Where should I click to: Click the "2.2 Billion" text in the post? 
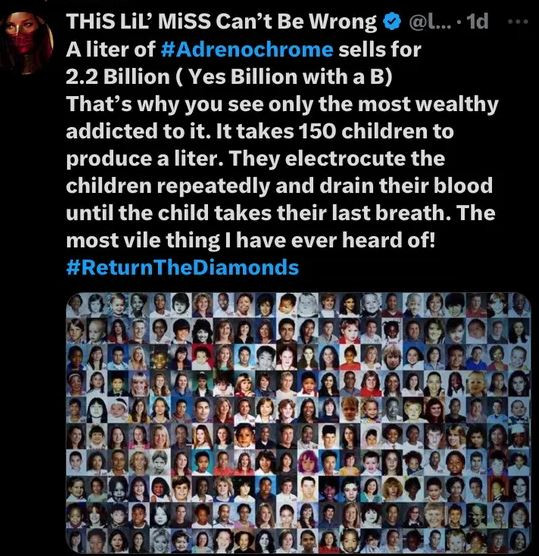(118, 77)
